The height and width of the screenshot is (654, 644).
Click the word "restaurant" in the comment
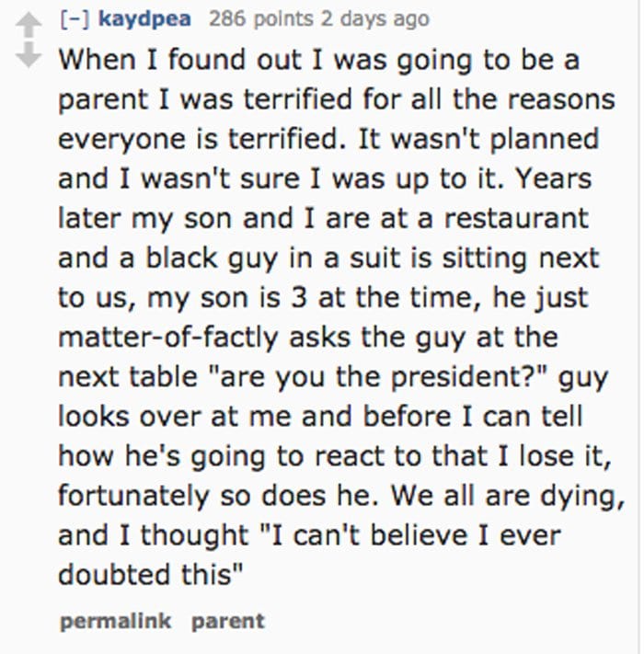click(516, 218)
